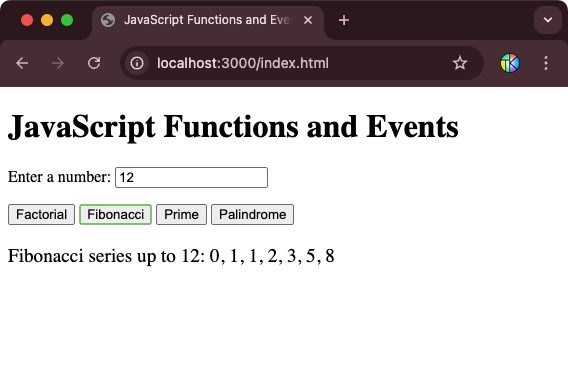Focus the Enter a number field
Viewport: 568px width, 375px height.
pos(191,178)
